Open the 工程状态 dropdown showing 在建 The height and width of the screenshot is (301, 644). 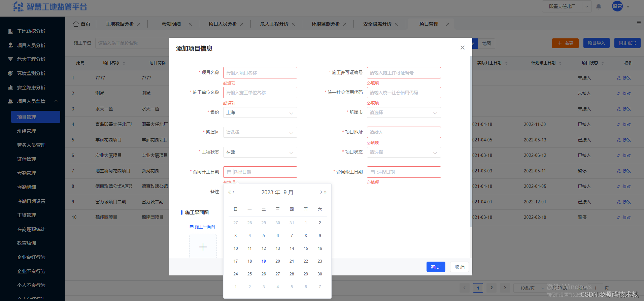260,152
